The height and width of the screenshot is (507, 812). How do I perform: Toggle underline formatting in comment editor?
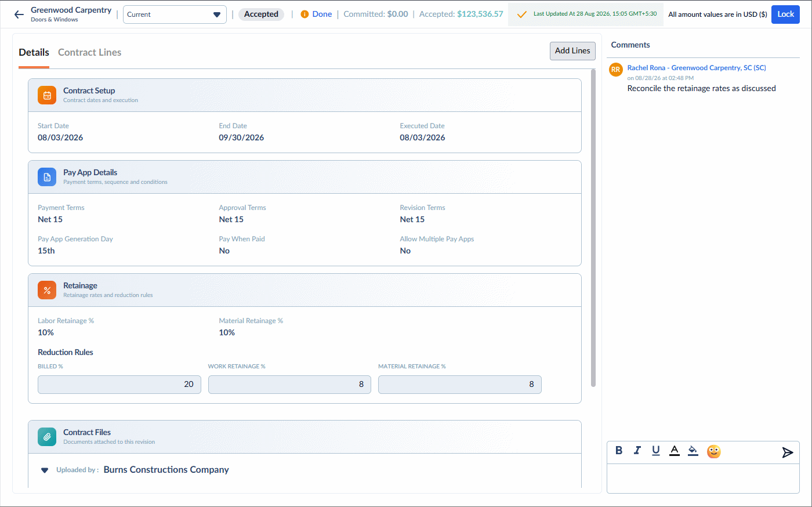coord(656,451)
